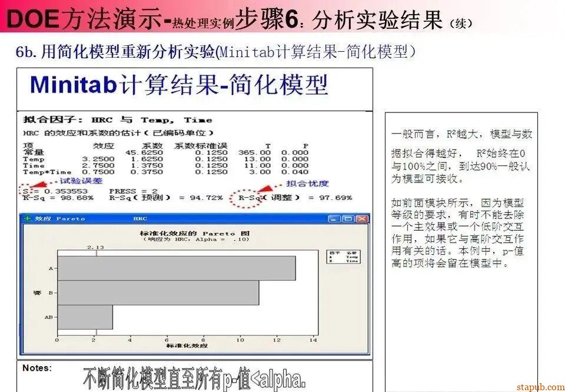The image size is (565, 392).
Task: Click the Pareto chart legend box
Action: coord(343,257)
